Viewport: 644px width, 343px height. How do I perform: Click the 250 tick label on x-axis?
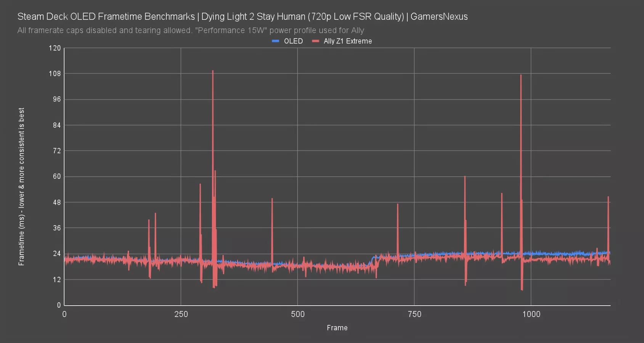coord(181,314)
